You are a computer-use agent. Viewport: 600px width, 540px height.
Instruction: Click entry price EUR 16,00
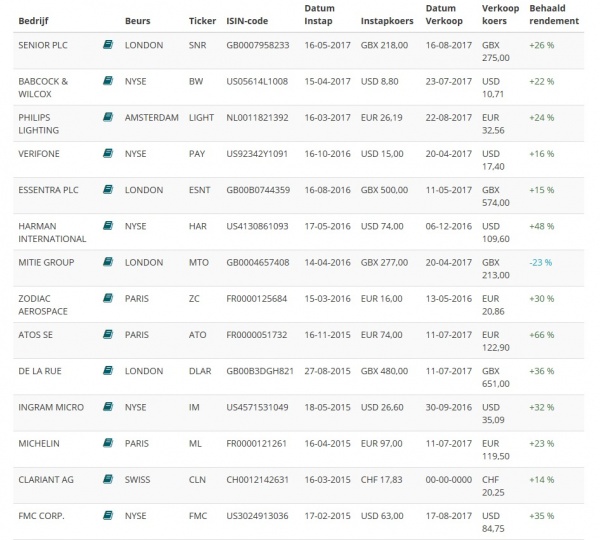point(382,299)
